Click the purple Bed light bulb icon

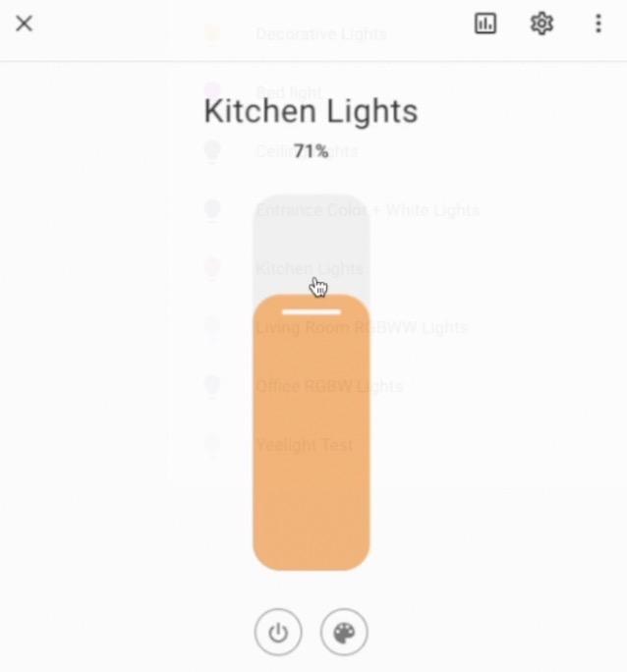(212, 92)
